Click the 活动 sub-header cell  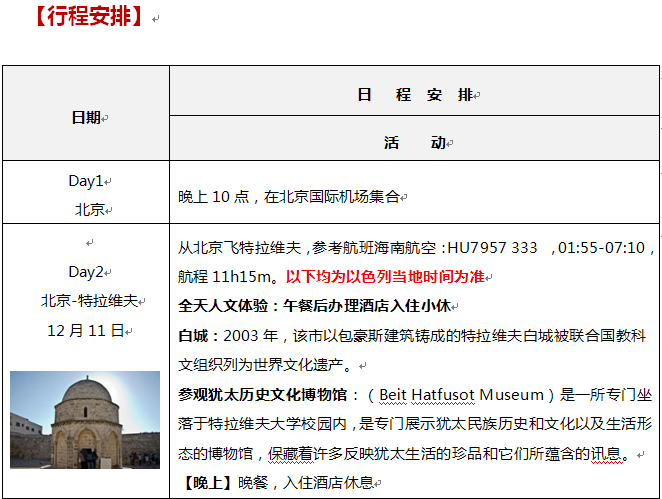414,142
